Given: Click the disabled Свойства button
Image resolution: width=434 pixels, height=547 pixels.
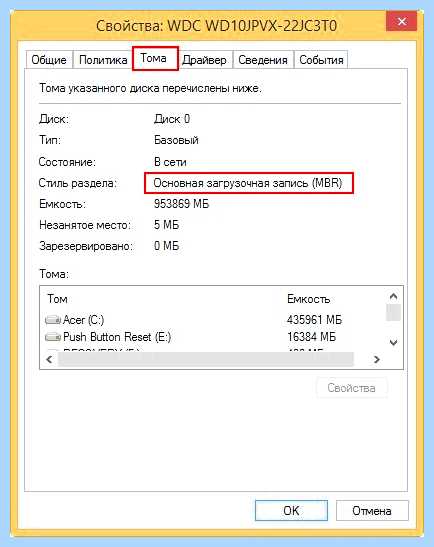Looking at the screenshot, I should 352,388.
